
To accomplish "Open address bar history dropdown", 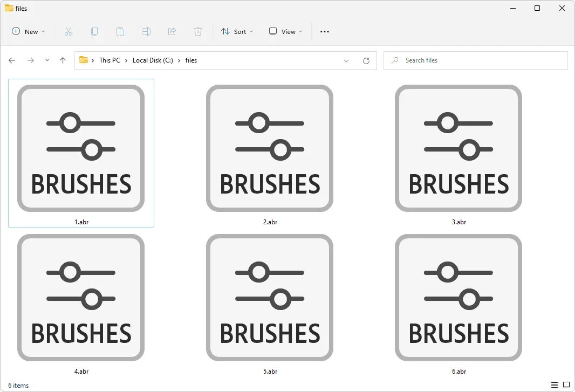I will pos(346,61).
